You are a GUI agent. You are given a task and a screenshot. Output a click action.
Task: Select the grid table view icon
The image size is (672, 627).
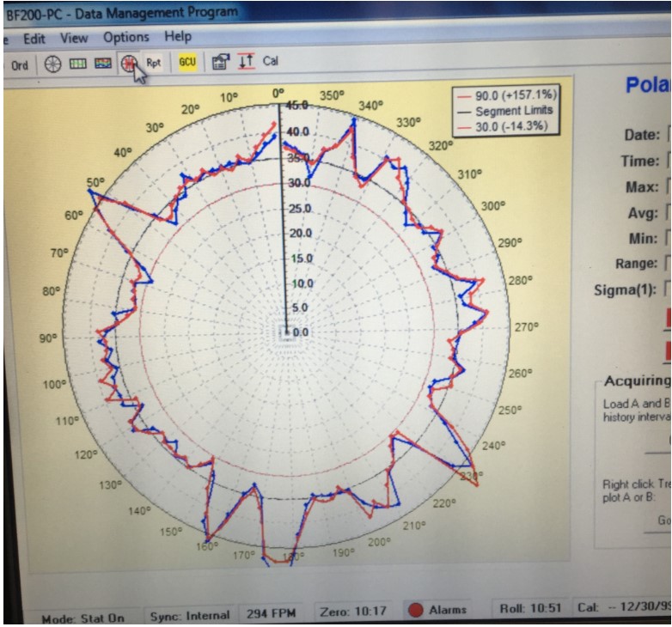pyautogui.click(x=77, y=64)
